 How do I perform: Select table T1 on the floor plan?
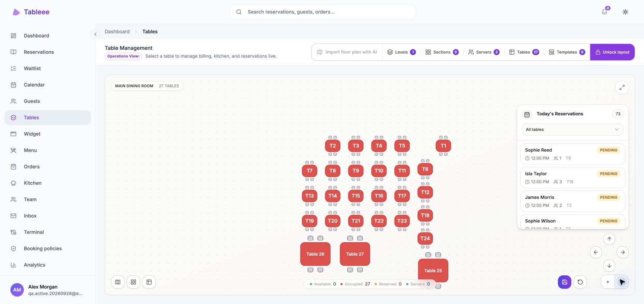443,146
